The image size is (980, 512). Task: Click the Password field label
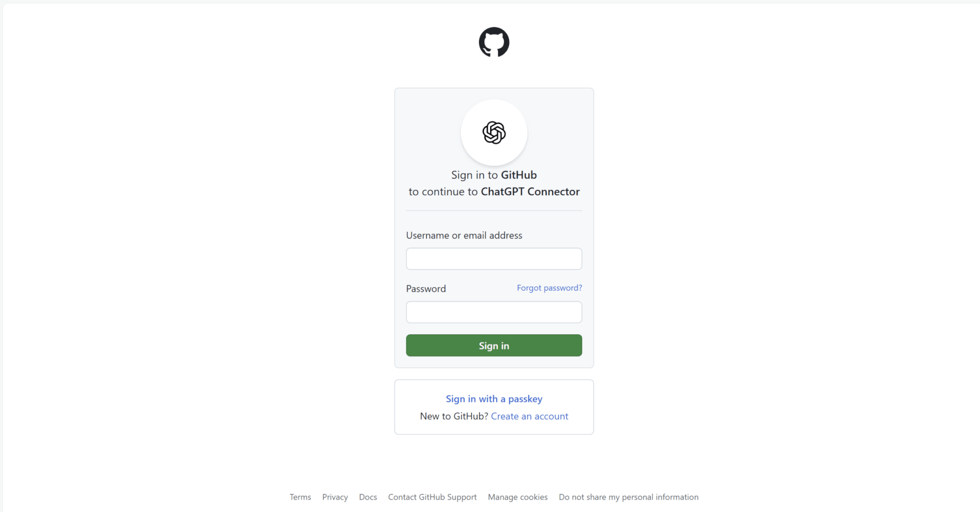click(426, 289)
